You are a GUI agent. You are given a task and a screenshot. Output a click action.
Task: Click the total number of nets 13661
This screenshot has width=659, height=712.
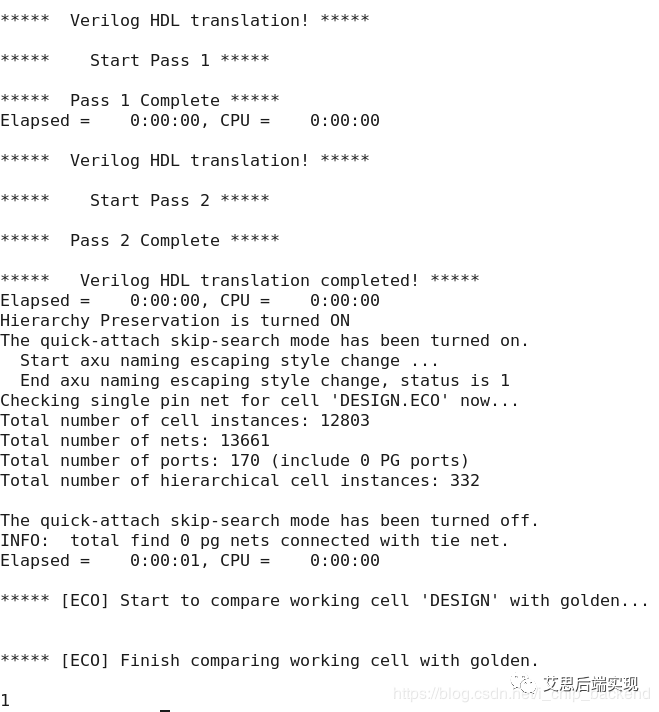pyautogui.click(x=245, y=440)
